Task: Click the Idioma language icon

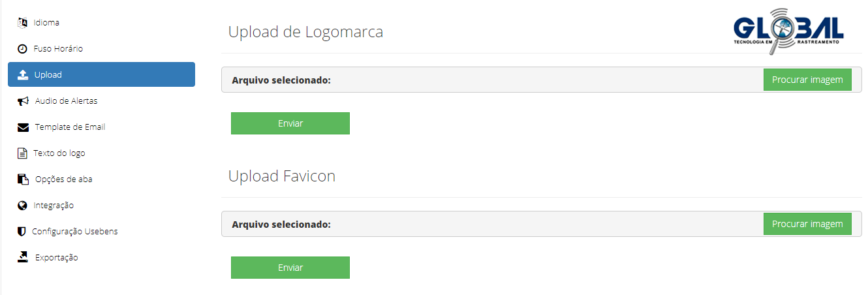Action: click(x=22, y=23)
